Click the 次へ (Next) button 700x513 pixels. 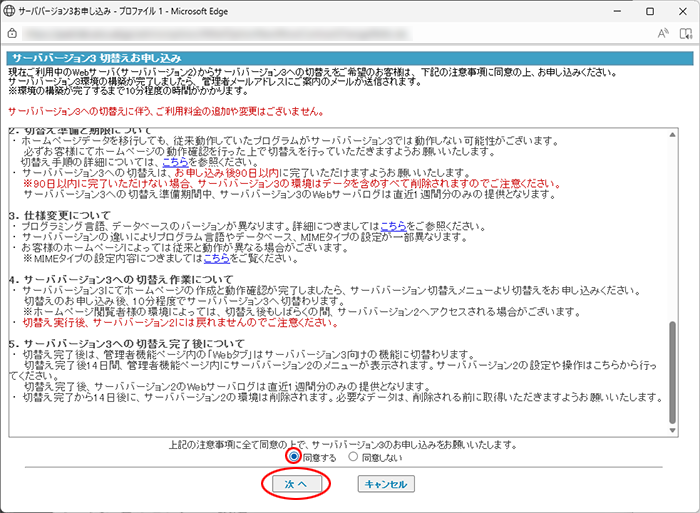point(294,484)
